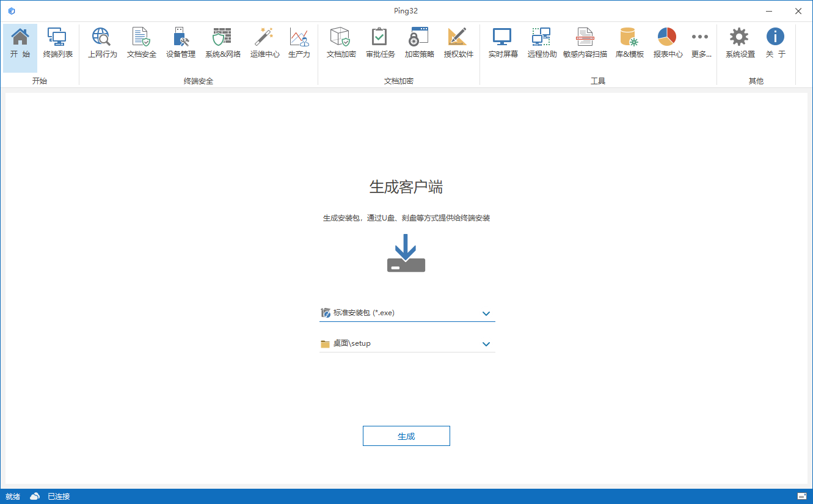Open 生产力 productivity module

[x=299, y=43]
